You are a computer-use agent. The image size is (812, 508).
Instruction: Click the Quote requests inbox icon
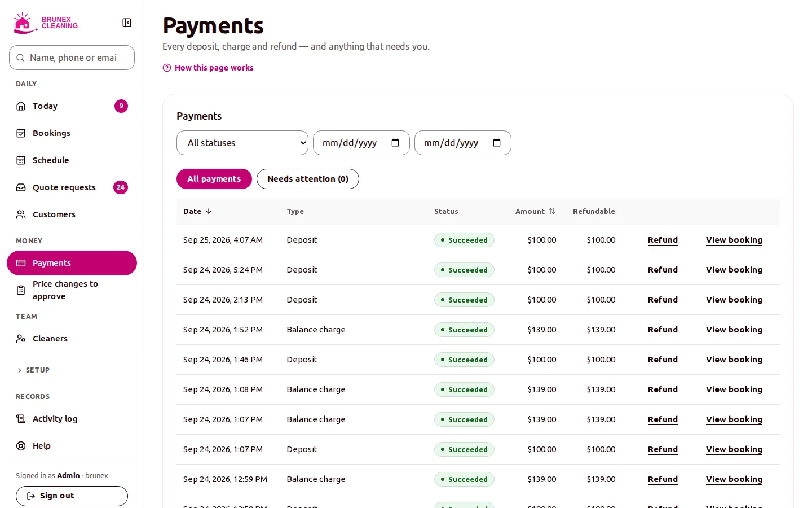tap(21, 187)
